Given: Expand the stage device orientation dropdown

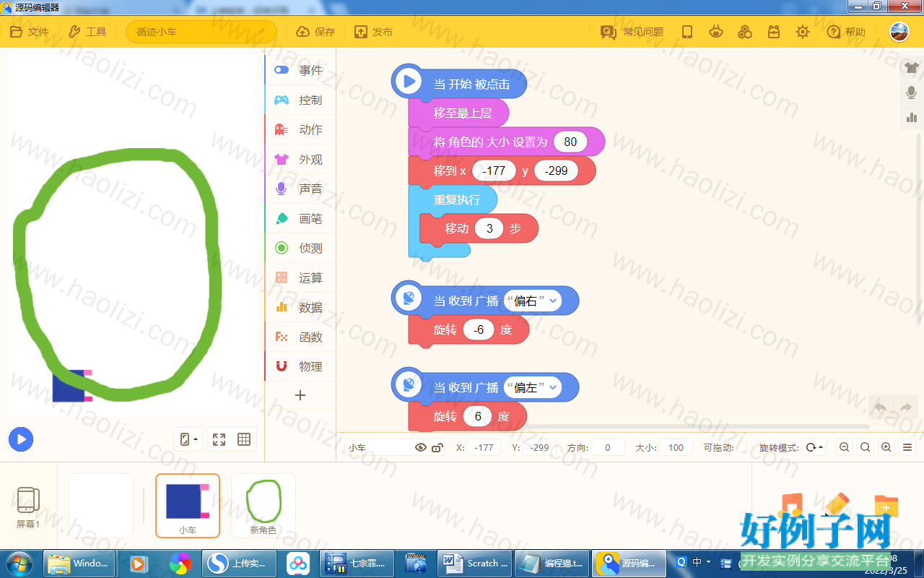Looking at the screenshot, I should [x=188, y=439].
